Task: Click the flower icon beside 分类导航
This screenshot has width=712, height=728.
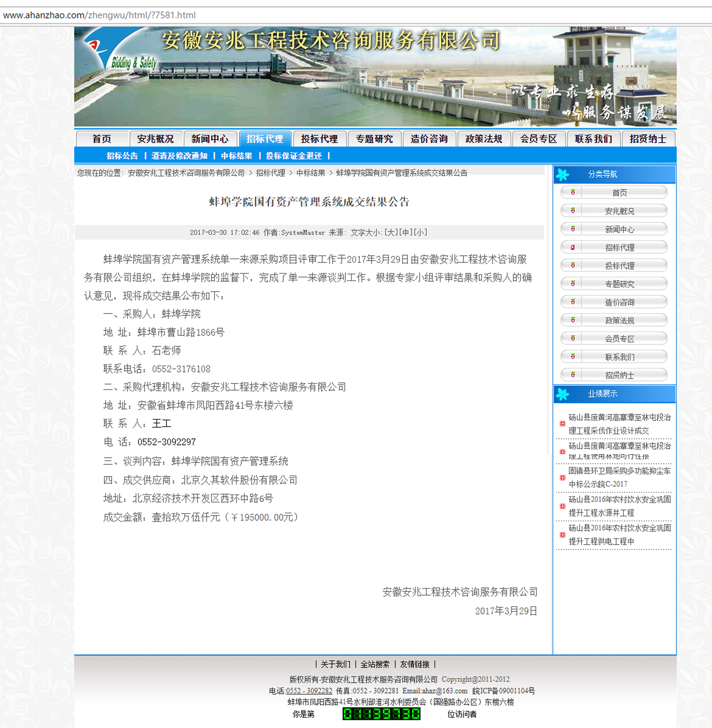Action: coord(562,174)
